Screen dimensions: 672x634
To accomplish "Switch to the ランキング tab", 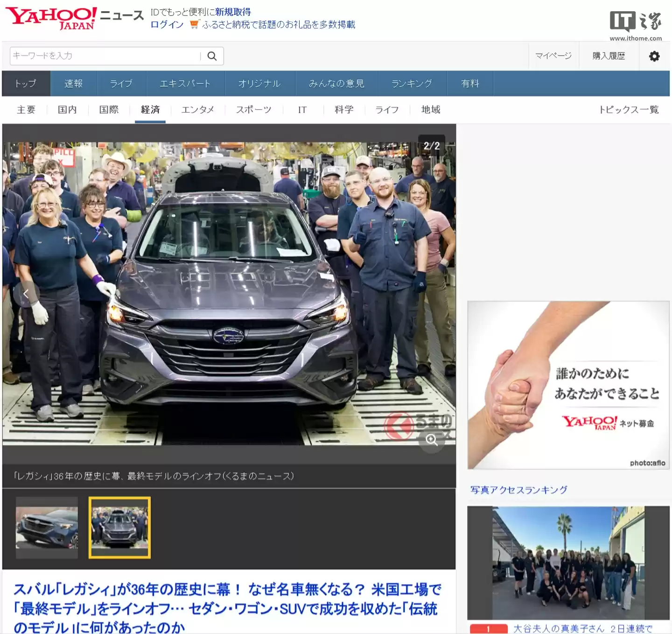I will tap(412, 84).
